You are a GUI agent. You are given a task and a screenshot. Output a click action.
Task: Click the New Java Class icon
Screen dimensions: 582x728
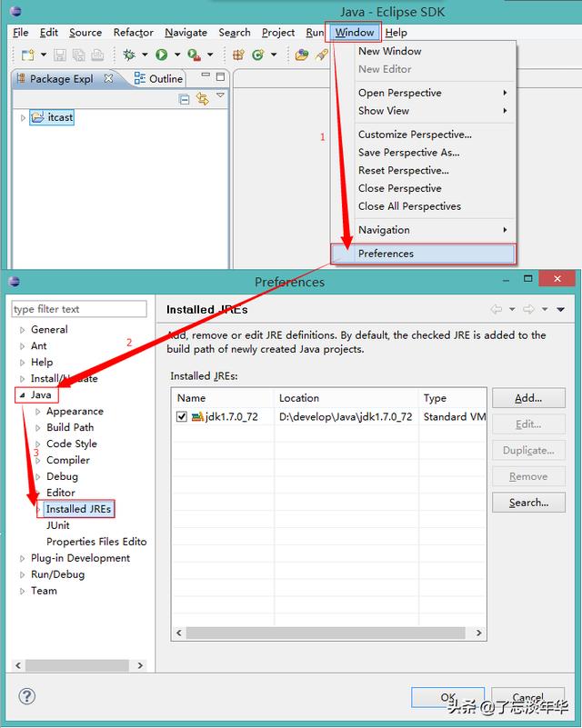pos(257,55)
